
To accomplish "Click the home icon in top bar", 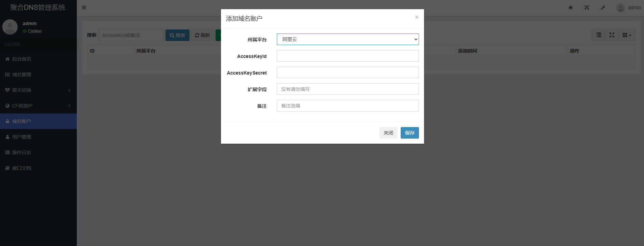I will tap(571, 7).
